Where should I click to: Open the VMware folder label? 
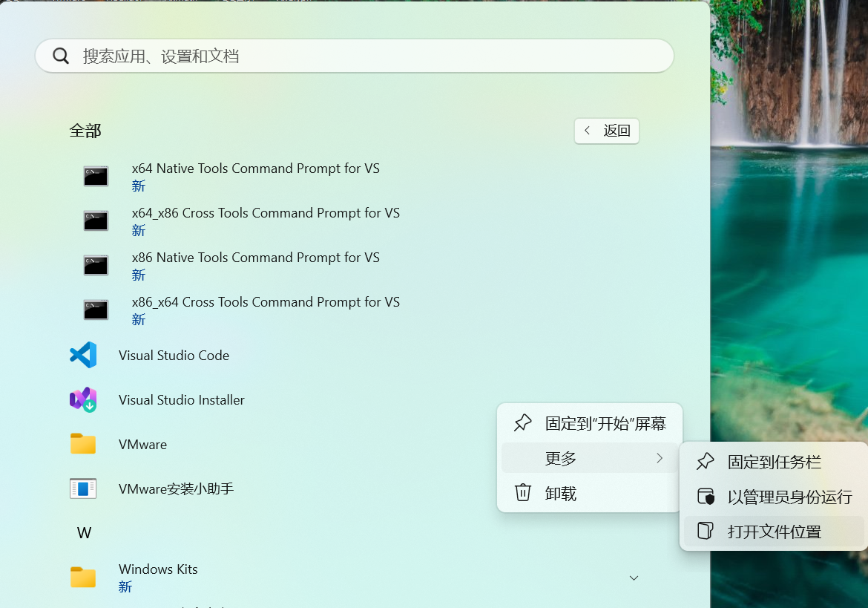click(x=143, y=445)
